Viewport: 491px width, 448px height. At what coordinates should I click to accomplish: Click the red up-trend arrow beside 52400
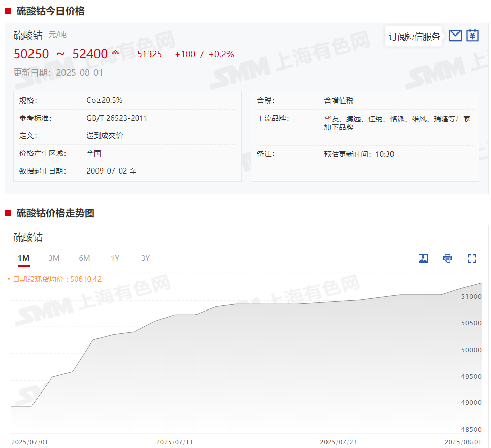115,52
